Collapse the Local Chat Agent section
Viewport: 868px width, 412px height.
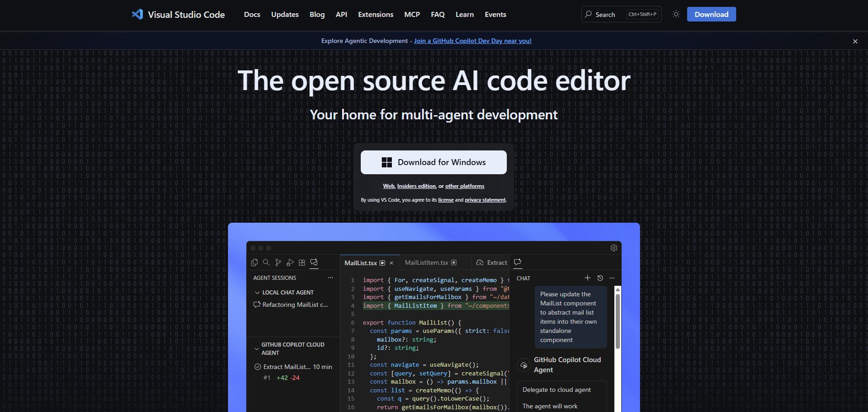tap(257, 293)
